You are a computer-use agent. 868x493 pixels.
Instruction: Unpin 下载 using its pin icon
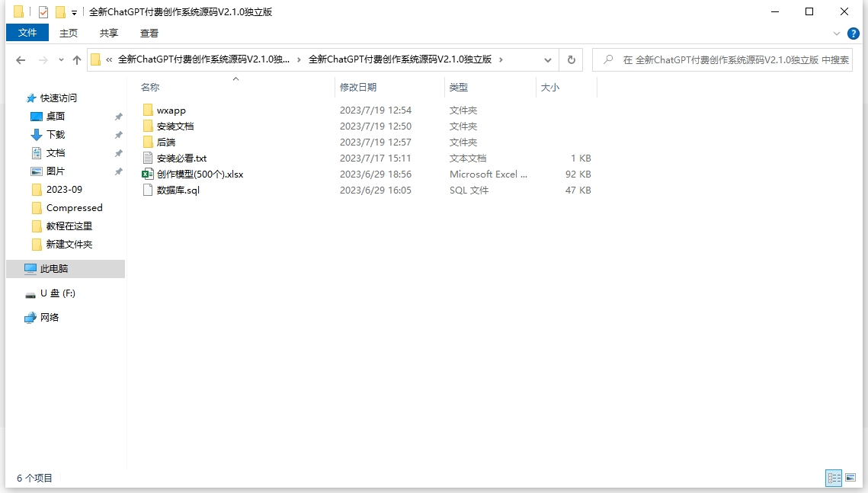click(x=118, y=135)
